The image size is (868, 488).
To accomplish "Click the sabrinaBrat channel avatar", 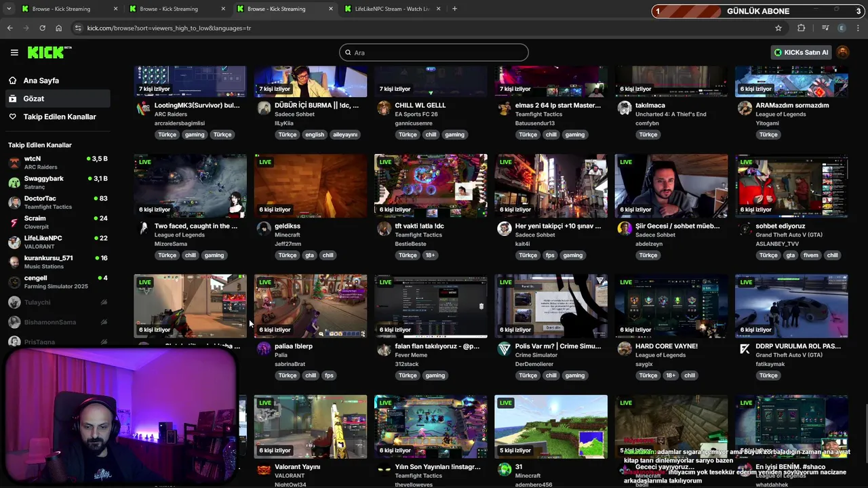I will [x=264, y=348].
